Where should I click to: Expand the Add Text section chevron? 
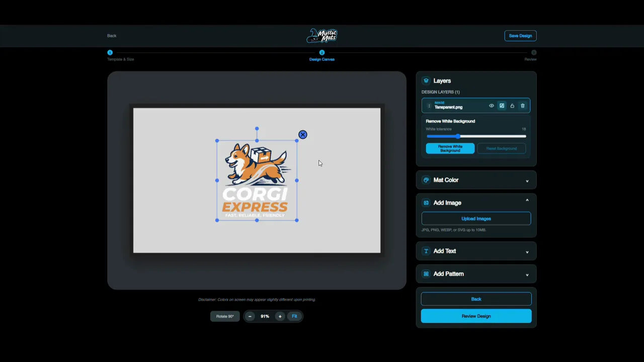(x=527, y=252)
